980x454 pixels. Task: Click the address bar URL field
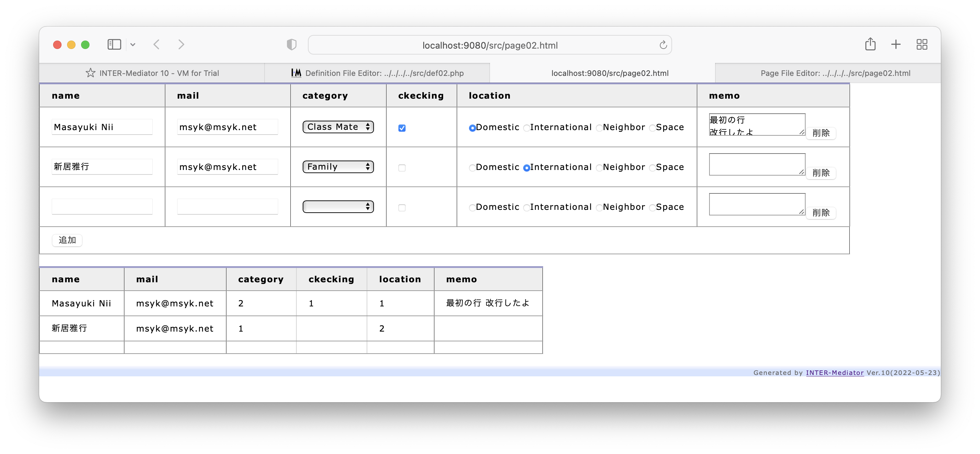point(490,45)
